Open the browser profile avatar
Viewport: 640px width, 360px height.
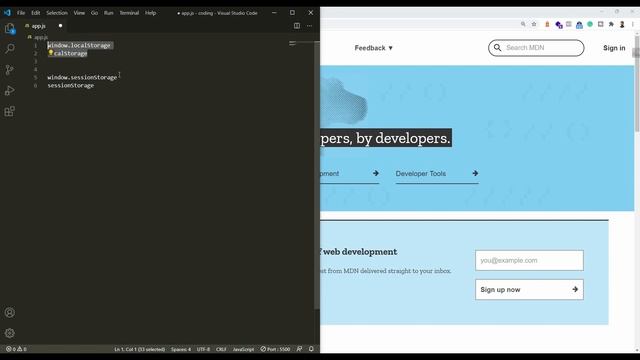622,24
